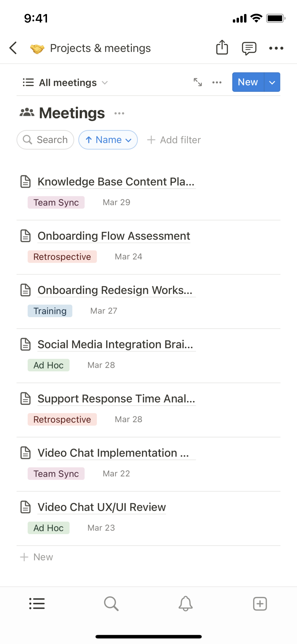Open the page options three-dot menu
The image size is (297, 644).
(276, 48)
